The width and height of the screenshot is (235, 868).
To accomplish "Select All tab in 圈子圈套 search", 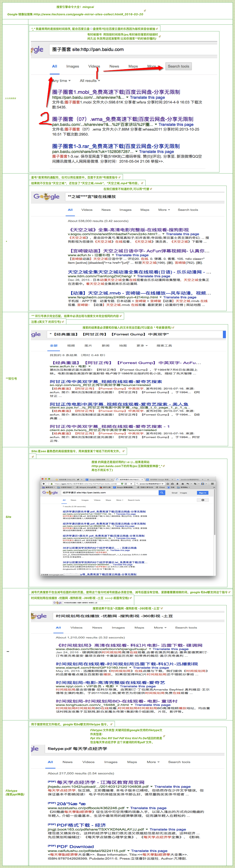I will [55, 66].
